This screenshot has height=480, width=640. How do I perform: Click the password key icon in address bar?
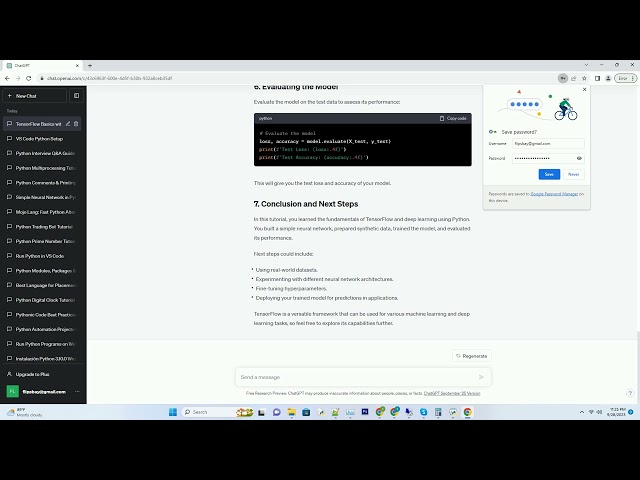(x=563, y=78)
